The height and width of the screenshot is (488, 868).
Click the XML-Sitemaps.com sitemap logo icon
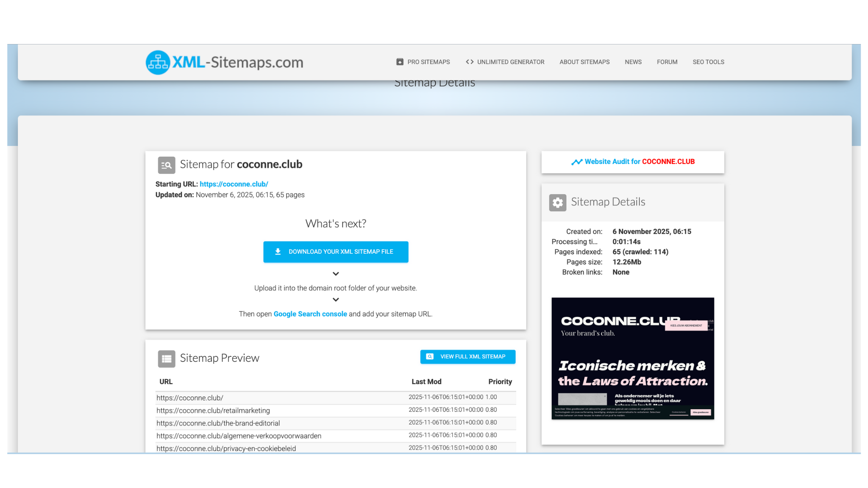pyautogui.click(x=158, y=62)
